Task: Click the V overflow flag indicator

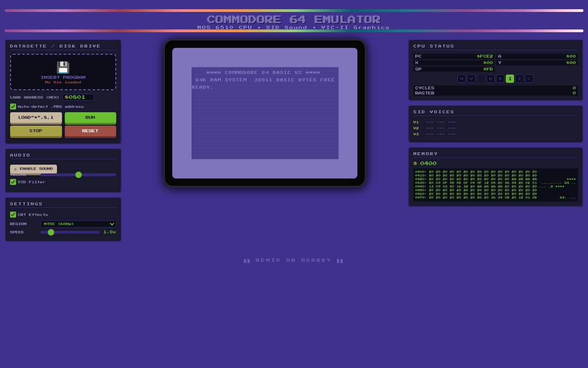Action: tap(471, 79)
